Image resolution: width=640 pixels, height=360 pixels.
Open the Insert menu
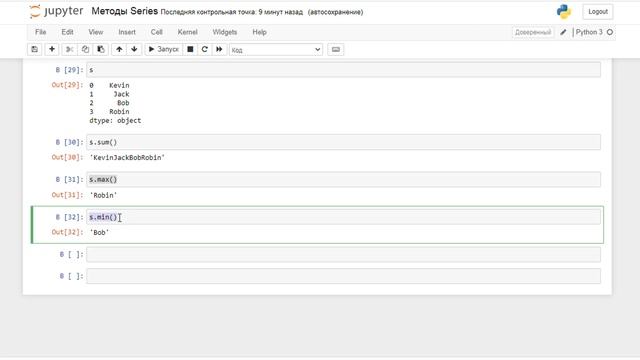point(127,32)
